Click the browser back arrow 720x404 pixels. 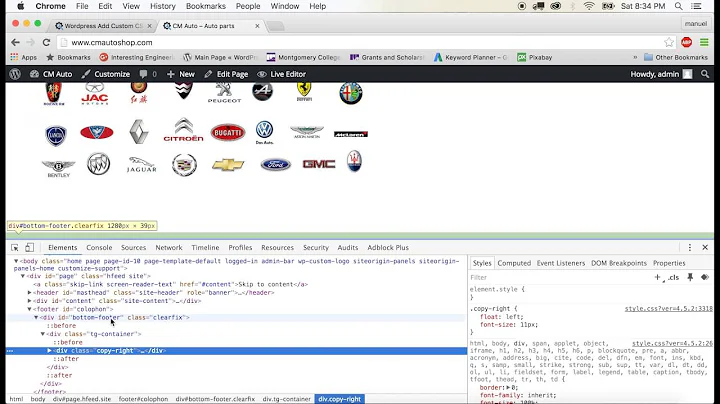coord(15,42)
